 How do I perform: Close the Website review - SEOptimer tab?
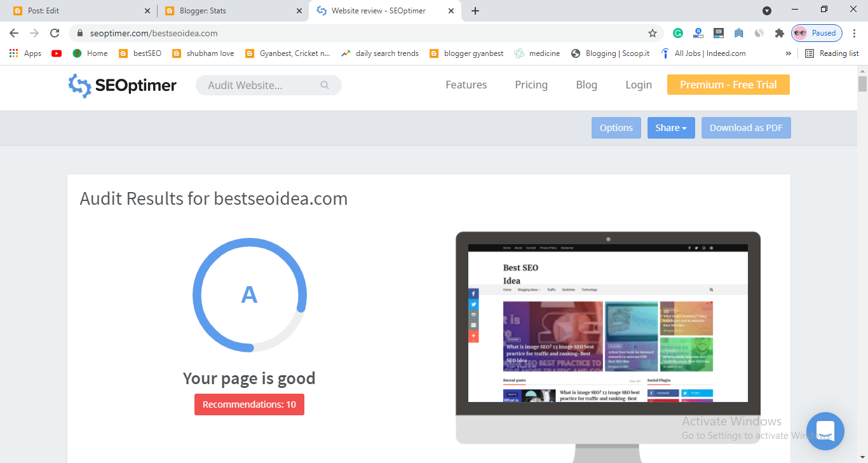click(x=451, y=11)
